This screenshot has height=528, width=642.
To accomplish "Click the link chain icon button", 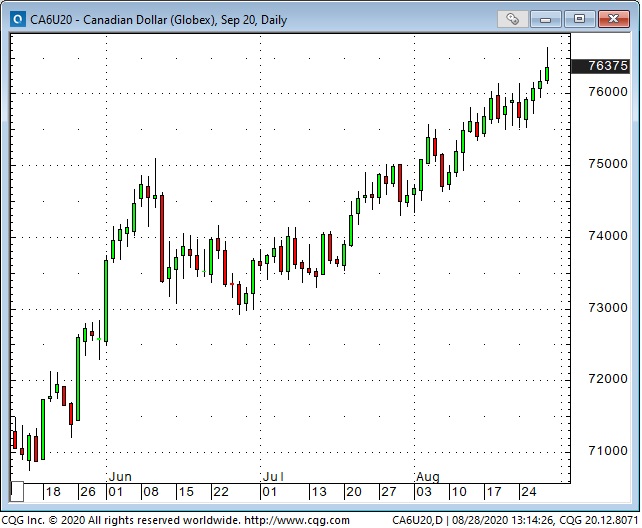I will (512, 19).
